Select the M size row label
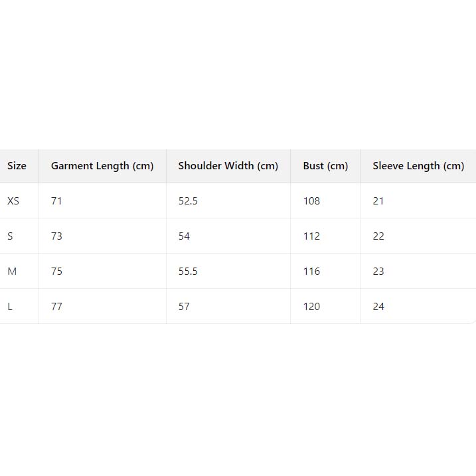The image size is (476, 476). [x=12, y=272]
